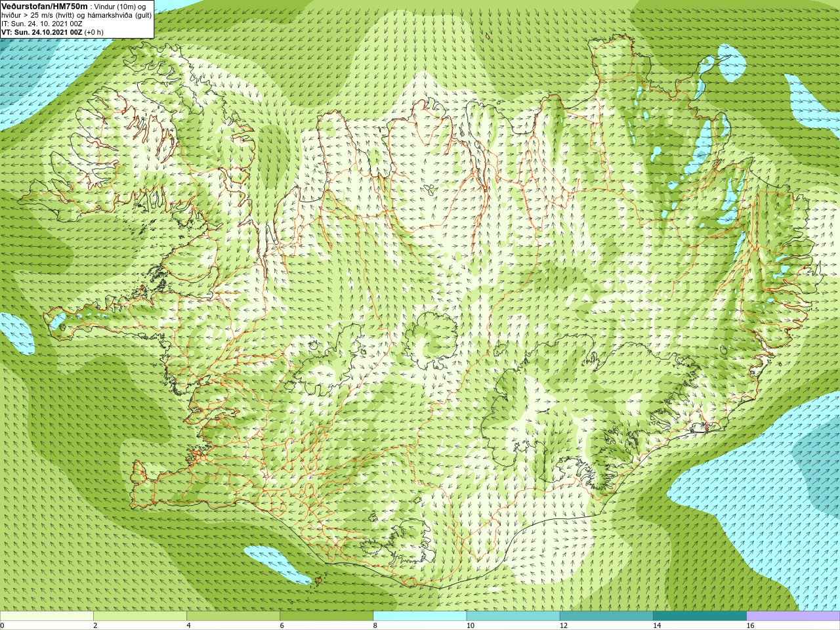The image size is (840, 630).
Task: Click the legend scale label '12'
Action: tap(564, 625)
